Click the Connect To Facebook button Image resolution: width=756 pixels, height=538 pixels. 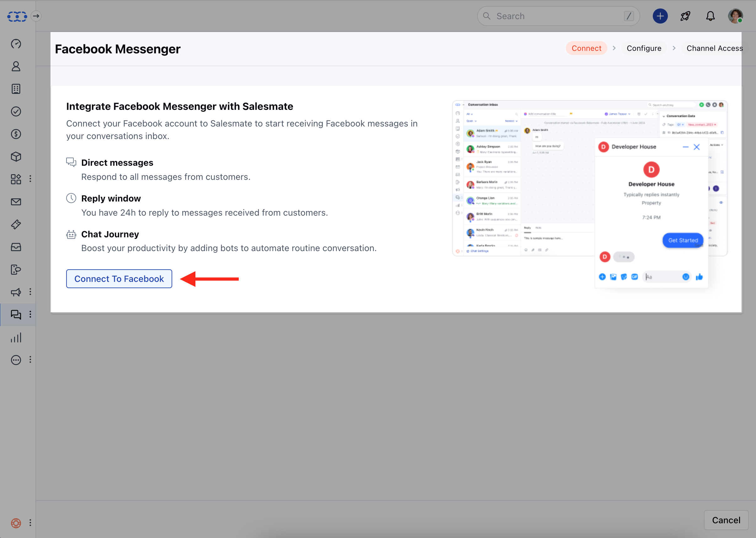click(x=119, y=279)
